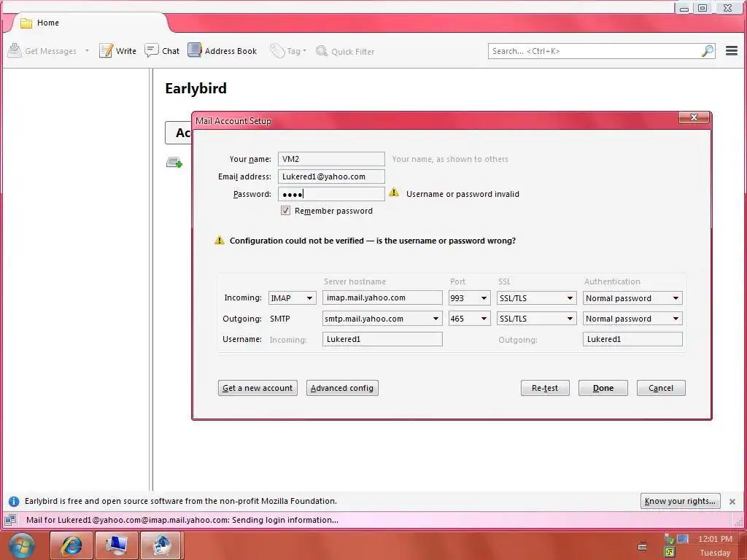The image size is (747, 560).
Task: Click the configuration warning triangle icon
Action: (x=219, y=240)
